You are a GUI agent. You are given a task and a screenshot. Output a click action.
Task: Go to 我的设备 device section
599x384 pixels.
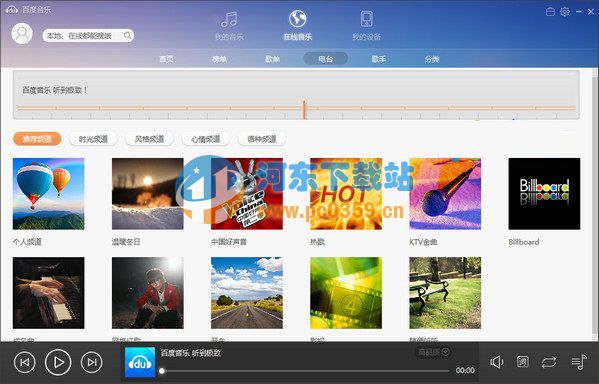(x=366, y=25)
